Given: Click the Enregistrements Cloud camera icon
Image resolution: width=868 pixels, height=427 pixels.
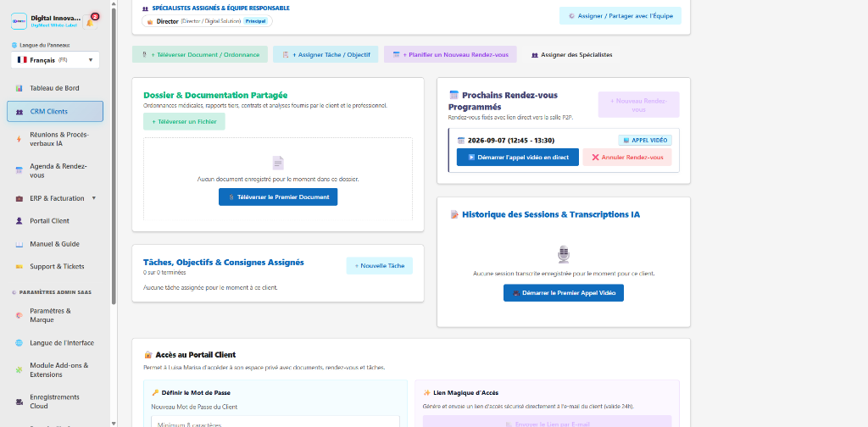Looking at the screenshot, I should 19,402.
